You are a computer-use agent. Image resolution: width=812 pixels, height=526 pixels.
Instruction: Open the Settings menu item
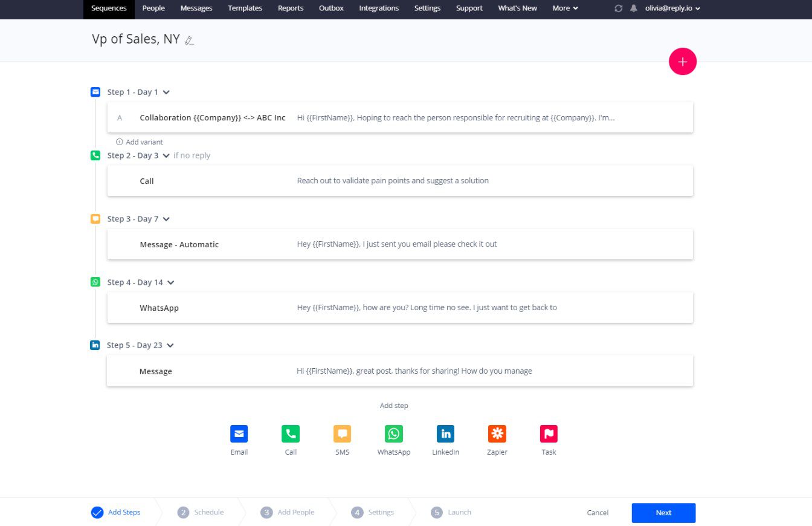tap(427, 8)
